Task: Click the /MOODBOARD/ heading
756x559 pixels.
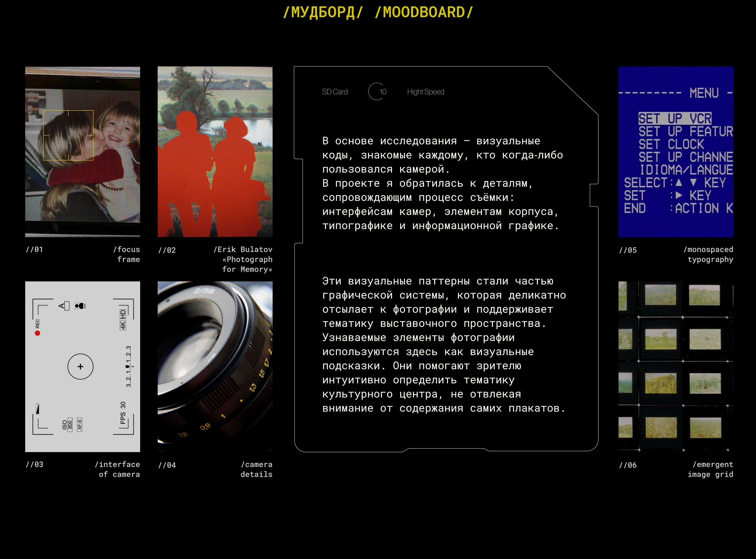Action: pos(424,12)
